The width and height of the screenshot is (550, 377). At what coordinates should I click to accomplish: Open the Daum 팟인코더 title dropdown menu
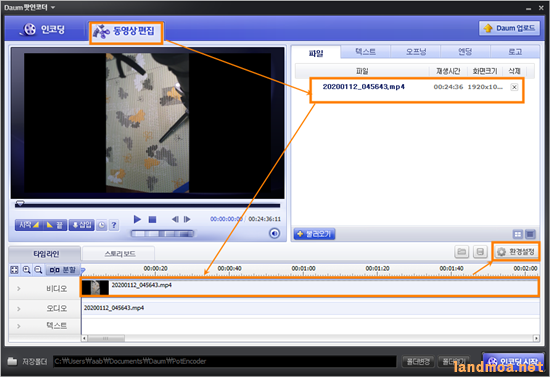click(53, 7)
